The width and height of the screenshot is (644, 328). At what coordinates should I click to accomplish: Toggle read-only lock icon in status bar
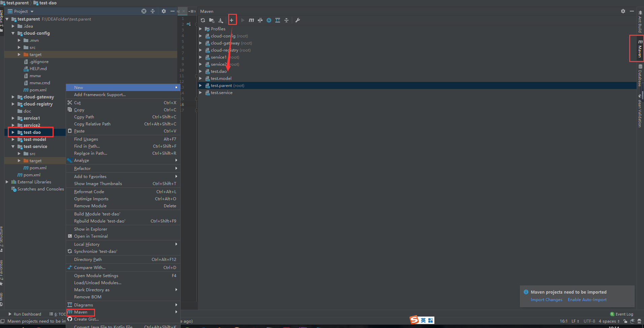(x=625, y=321)
